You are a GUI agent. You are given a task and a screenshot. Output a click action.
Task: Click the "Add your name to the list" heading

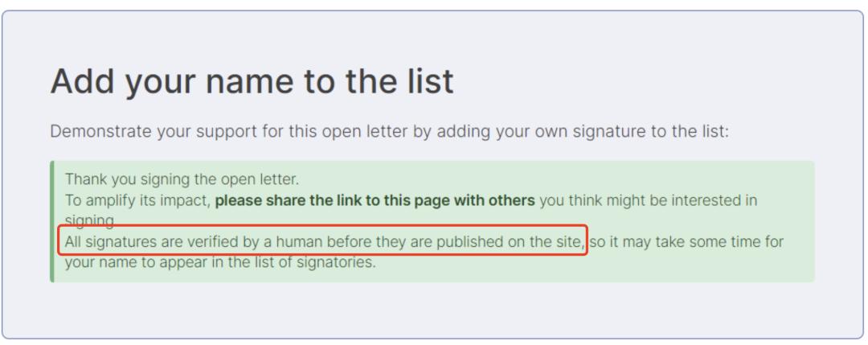coord(252,81)
